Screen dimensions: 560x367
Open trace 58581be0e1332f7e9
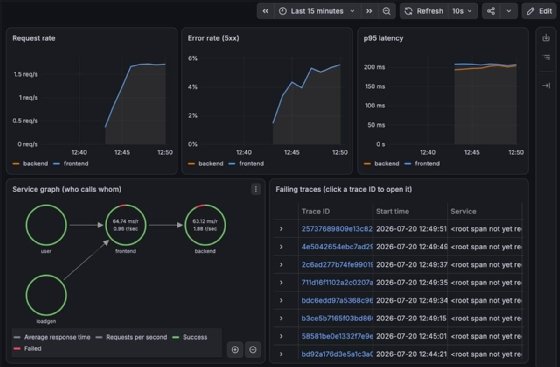point(337,336)
